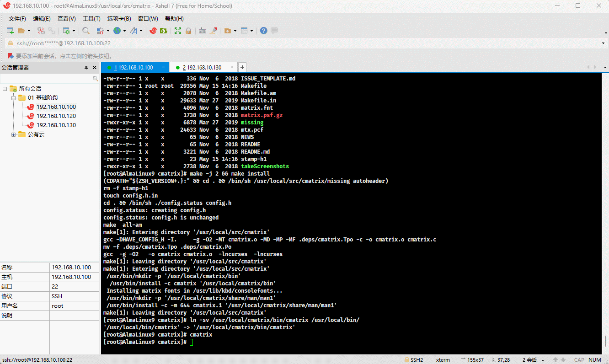Collapse the 所有会话 tree node

click(5, 89)
